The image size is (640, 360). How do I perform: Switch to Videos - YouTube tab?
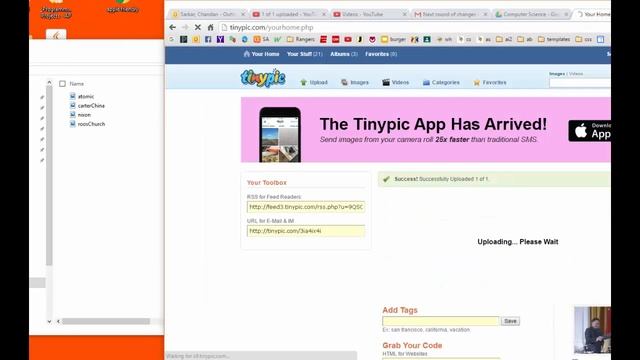(371, 14)
